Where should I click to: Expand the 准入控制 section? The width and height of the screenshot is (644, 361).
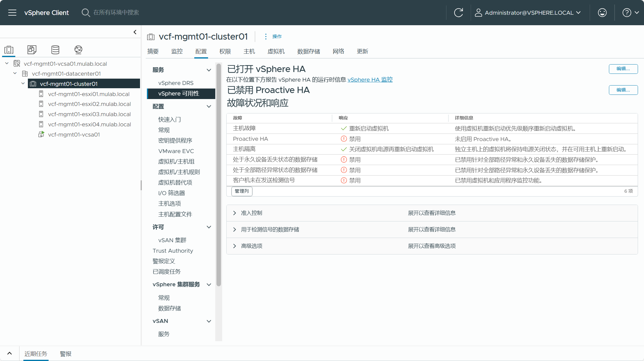coord(234,213)
